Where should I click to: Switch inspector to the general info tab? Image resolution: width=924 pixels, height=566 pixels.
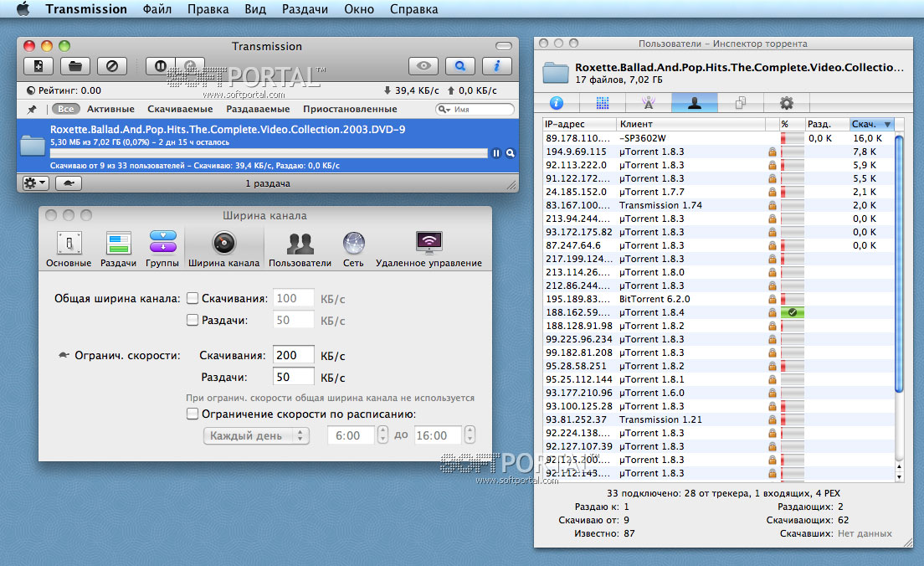[x=557, y=103]
